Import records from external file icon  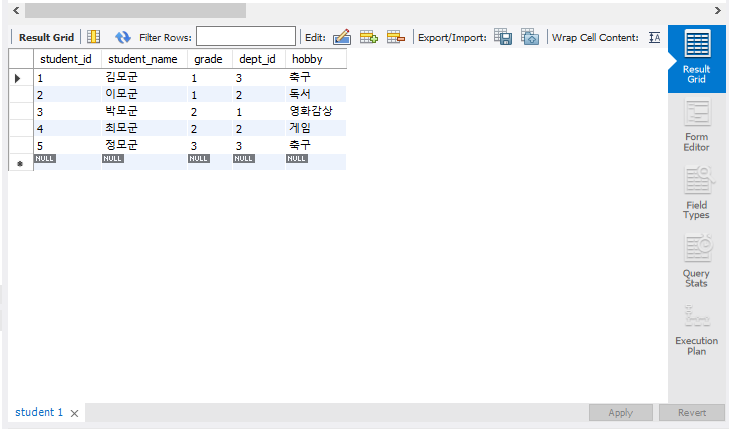[530, 37]
